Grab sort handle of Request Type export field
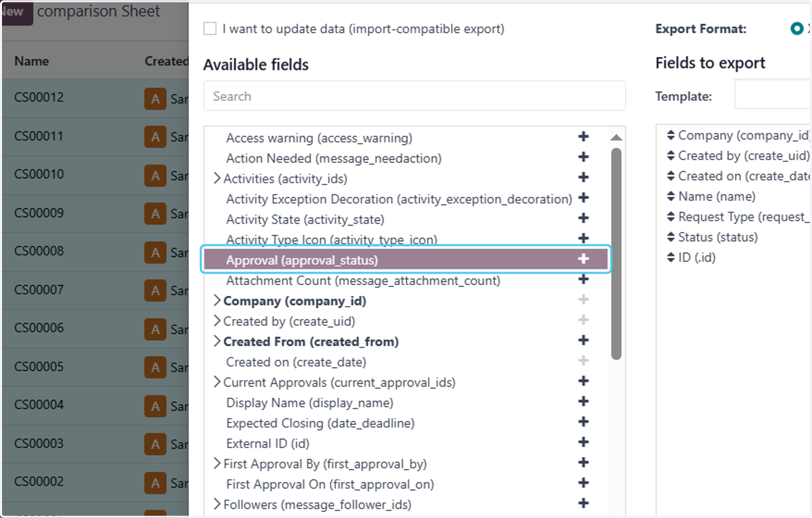The height and width of the screenshot is (518, 812). point(671,217)
